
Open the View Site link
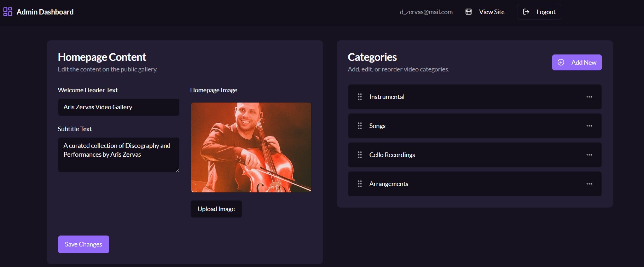tap(492, 12)
